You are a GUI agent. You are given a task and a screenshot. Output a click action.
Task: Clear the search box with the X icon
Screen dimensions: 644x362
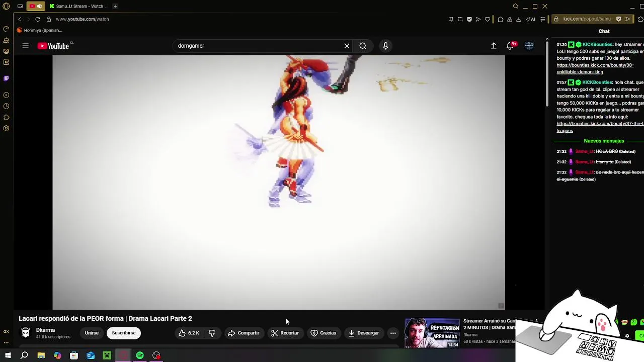[347, 46]
